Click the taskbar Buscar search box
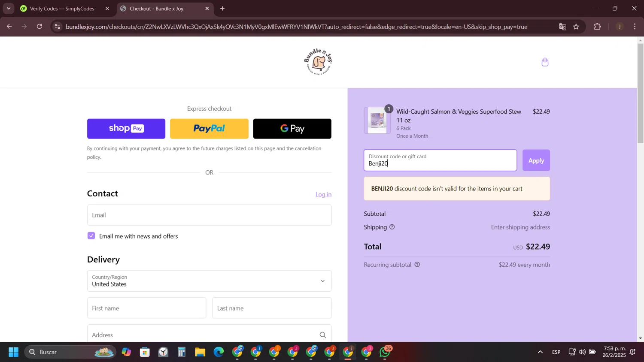 pos(70,352)
